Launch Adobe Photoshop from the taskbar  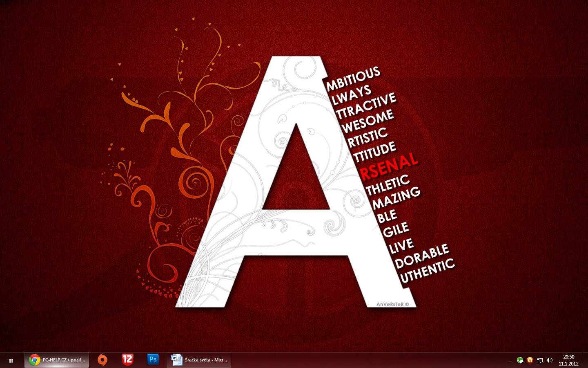pyautogui.click(x=153, y=359)
